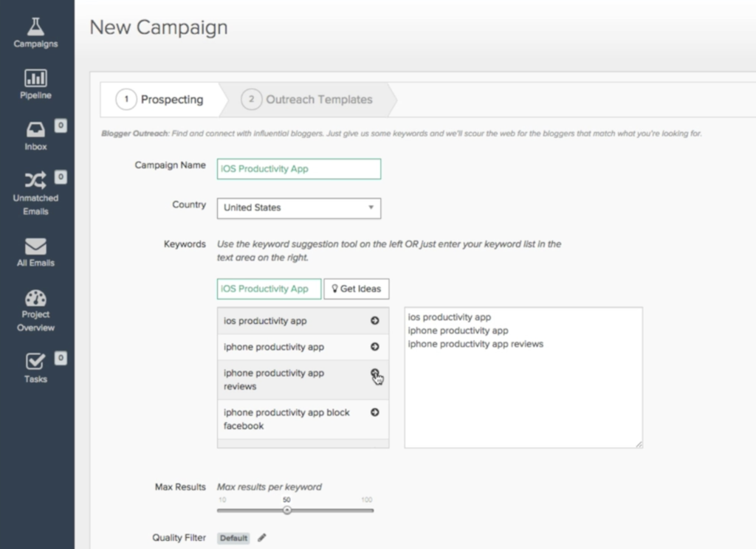Image resolution: width=756 pixels, height=549 pixels.
Task: Open Project Overview gauge icon
Action: pos(35,298)
